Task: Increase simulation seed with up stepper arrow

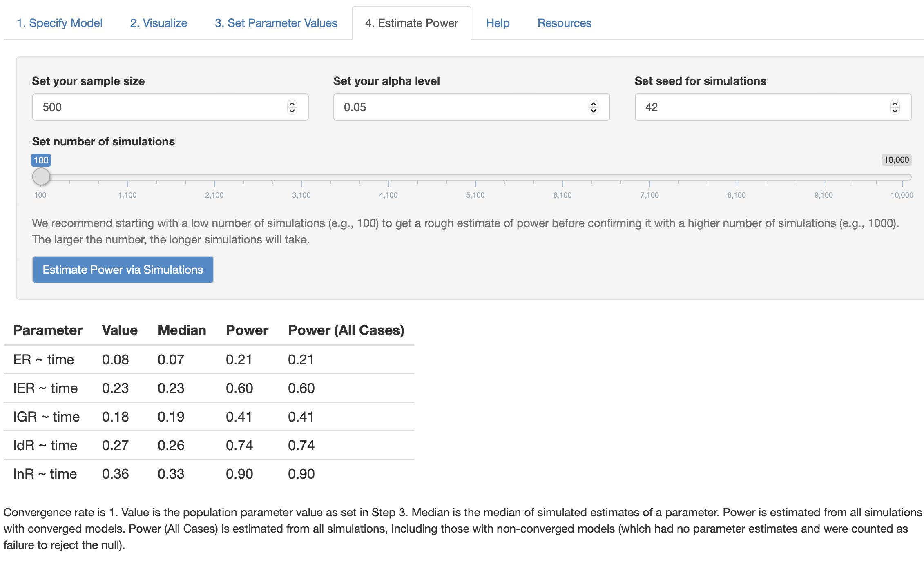Action: [895, 104]
